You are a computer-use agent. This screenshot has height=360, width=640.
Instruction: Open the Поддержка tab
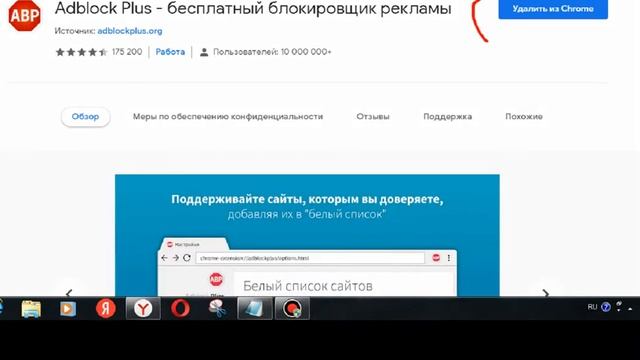coord(447,117)
